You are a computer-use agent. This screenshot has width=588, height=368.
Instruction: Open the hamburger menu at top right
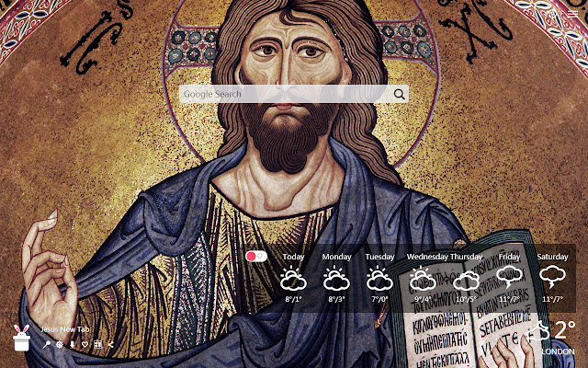click(x=572, y=15)
